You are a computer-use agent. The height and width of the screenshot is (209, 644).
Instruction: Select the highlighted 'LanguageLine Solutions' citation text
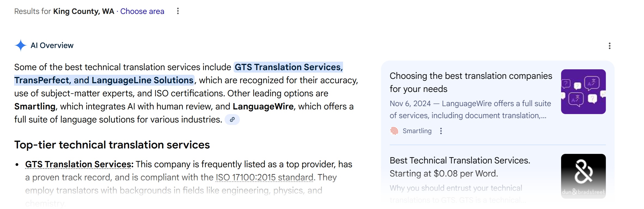[x=142, y=80]
